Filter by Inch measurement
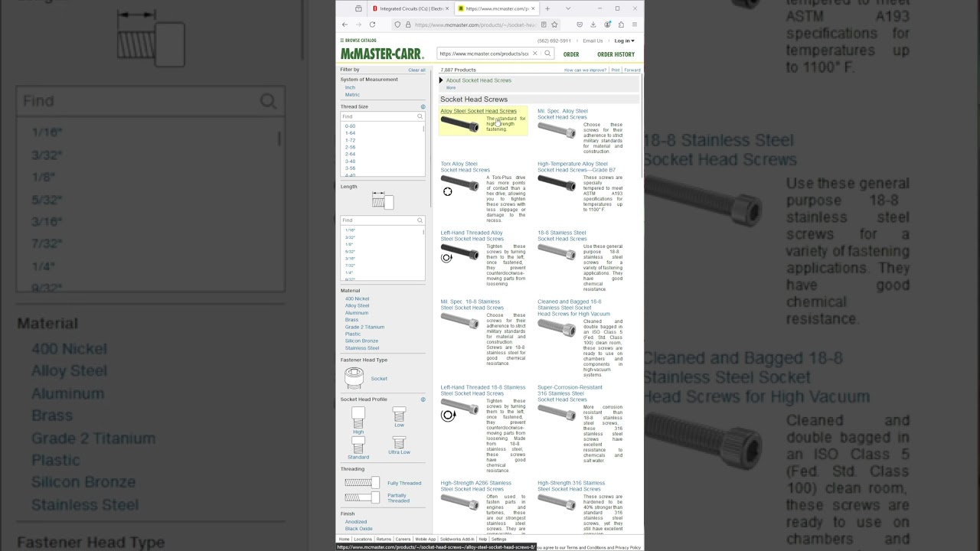This screenshot has height=551, width=980. point(350,87)
